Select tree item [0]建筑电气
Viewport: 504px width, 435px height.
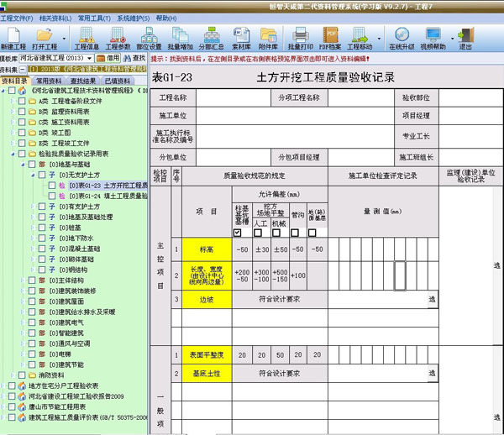pyautogui.click(x=66, y=322)
